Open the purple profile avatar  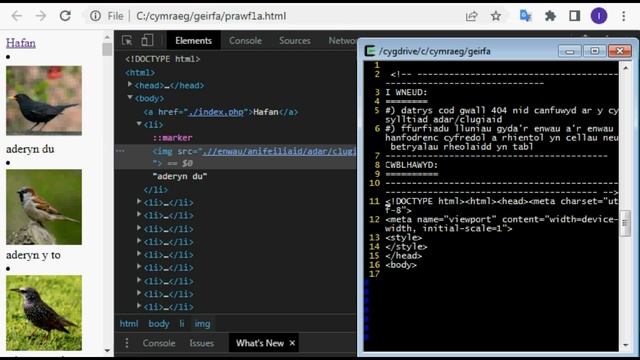599,16
